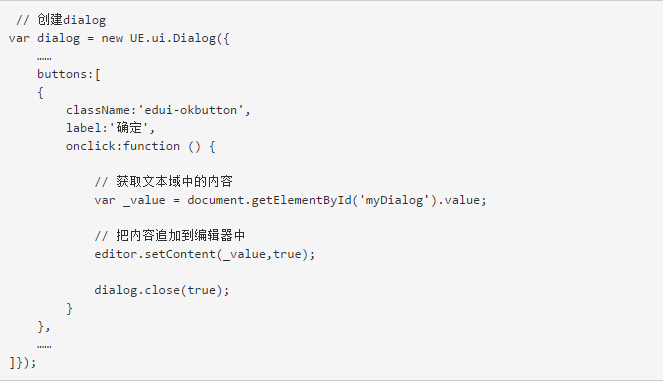Click the 'editor.setContent' call

tap(155, 254)
